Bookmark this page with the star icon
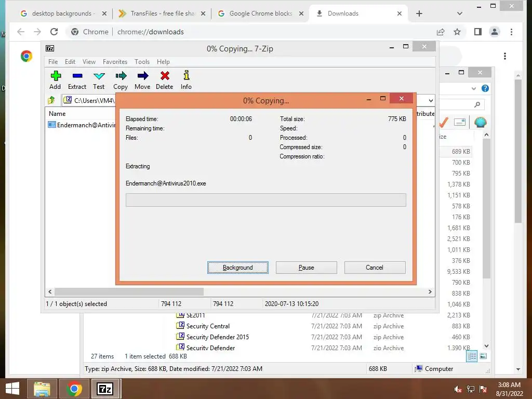Screen dimensions: 532x399 (x=457, y=32)
